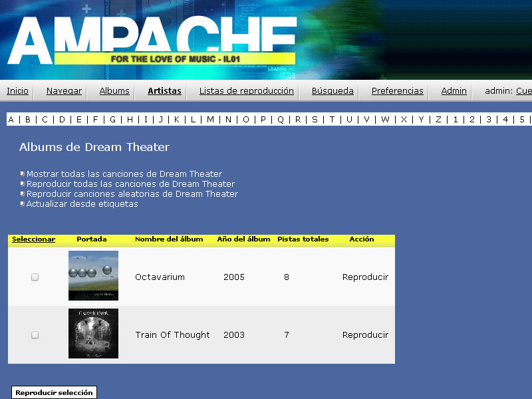This screenshot has width=532, height=399.
Task: Open the Inicio menu item
Action: (18, 91)
